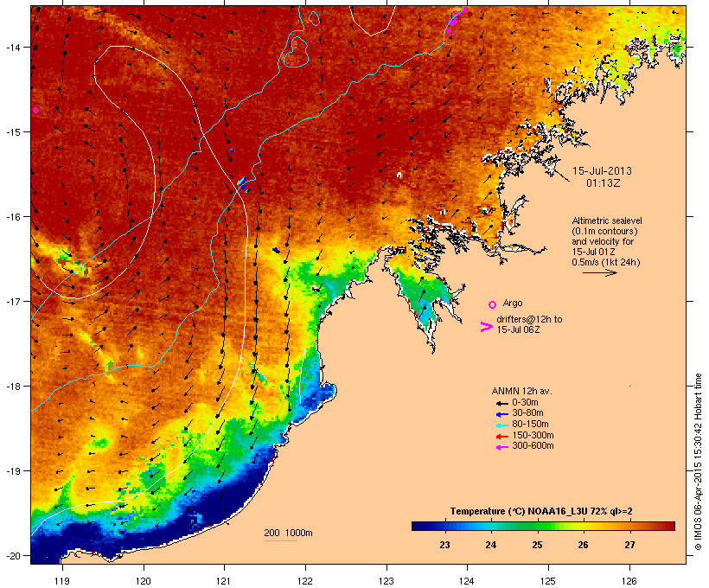Click the longitude axis label 126
Viewport: 709px width, 588px height.
(x=629, y=581)
